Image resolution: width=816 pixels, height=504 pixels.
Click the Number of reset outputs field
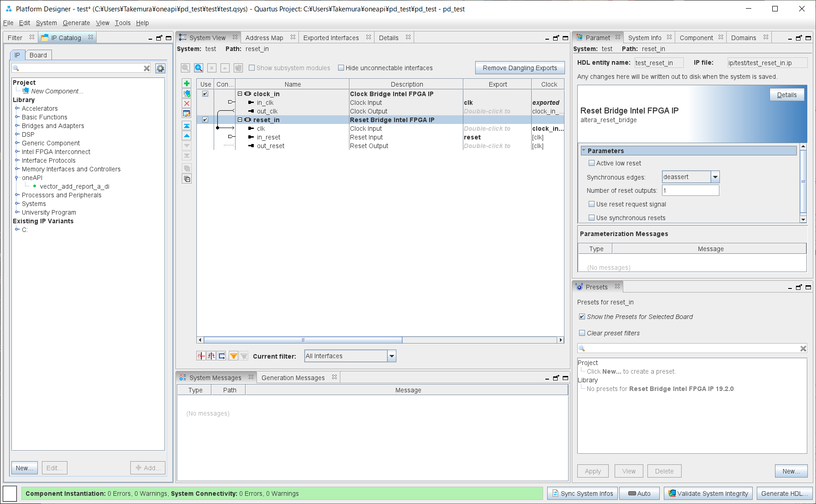pyautogui.click(x=691, y=190)
